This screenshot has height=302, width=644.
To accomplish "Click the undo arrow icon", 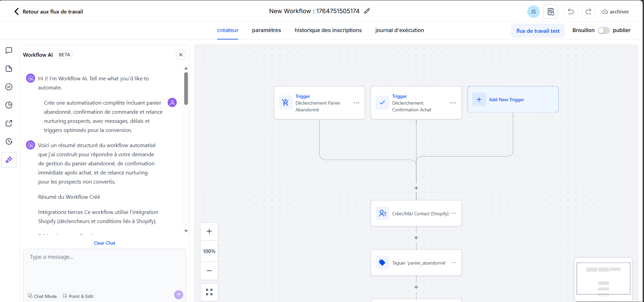I will point(570,11).
